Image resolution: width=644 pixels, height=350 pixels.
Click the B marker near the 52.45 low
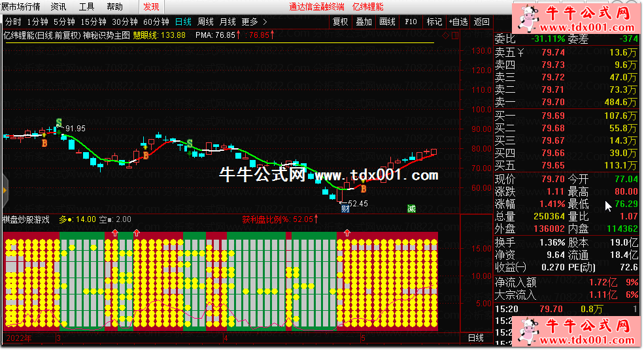tap(363, 189)
